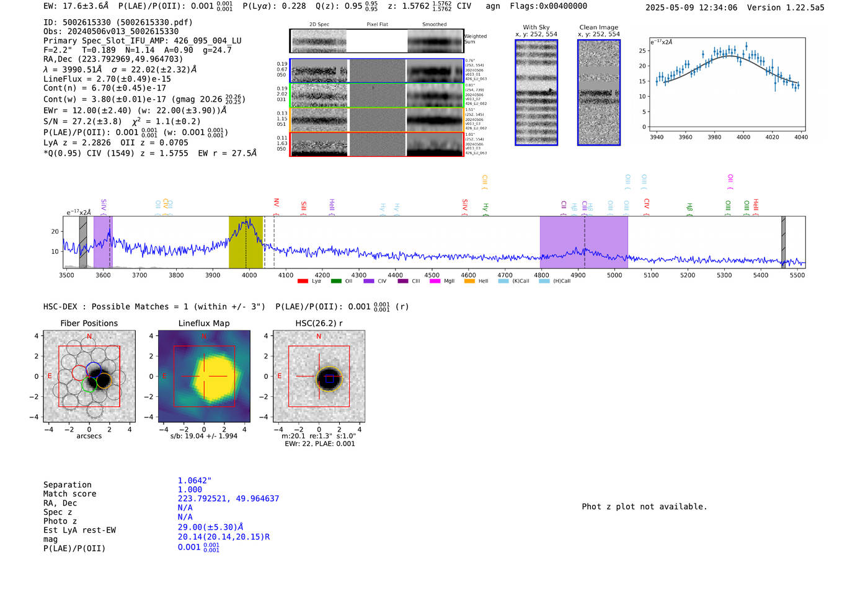This screenshot has height=591, width=868.
Task: Click the 'EWr: 22, PLAE: 0.001' caption
Action: (320, 444)
